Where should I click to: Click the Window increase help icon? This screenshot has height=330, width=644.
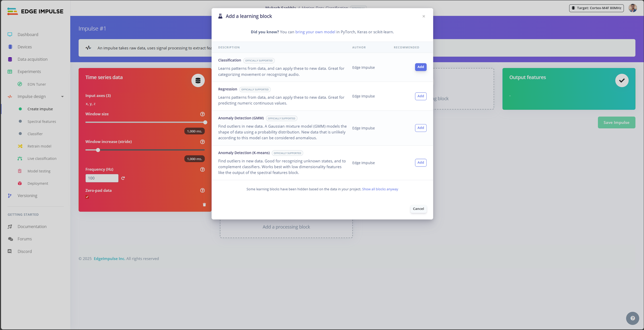[202, 142]
